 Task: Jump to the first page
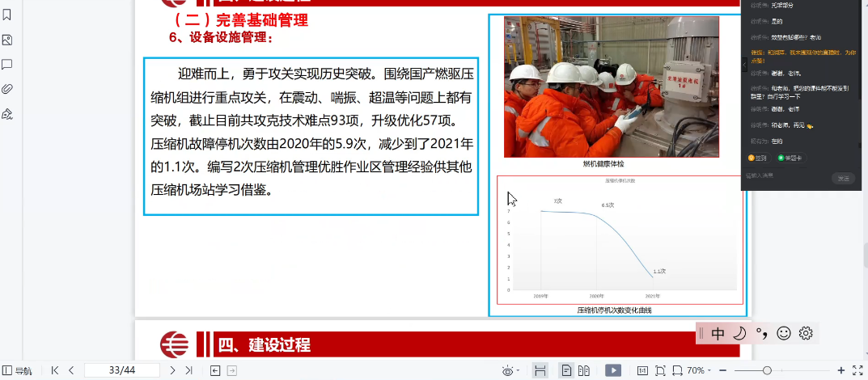click(55, 370)
